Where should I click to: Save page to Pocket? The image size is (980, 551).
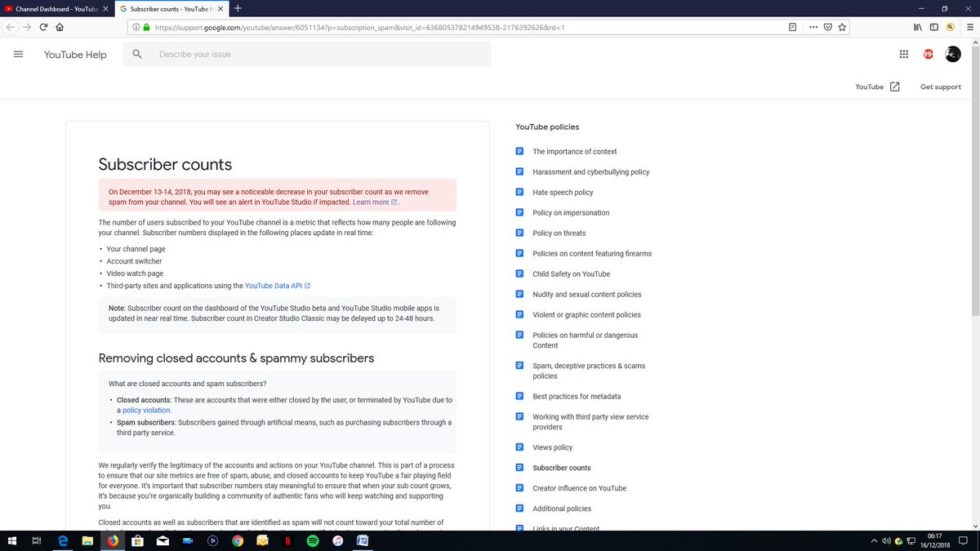[x=827, y=27]
